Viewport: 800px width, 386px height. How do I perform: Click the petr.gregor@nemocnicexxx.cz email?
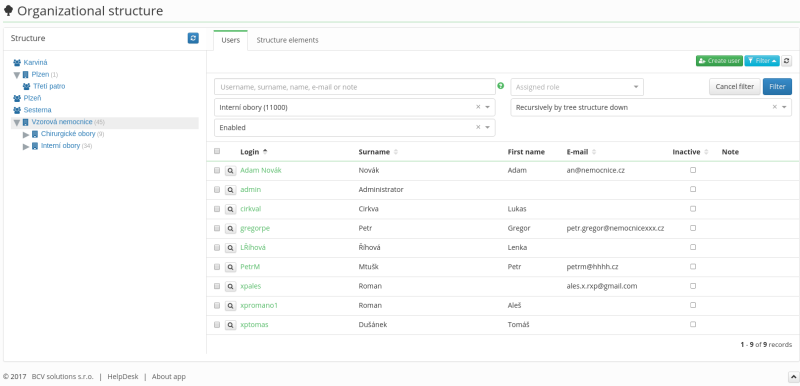[x=615, y=228]
